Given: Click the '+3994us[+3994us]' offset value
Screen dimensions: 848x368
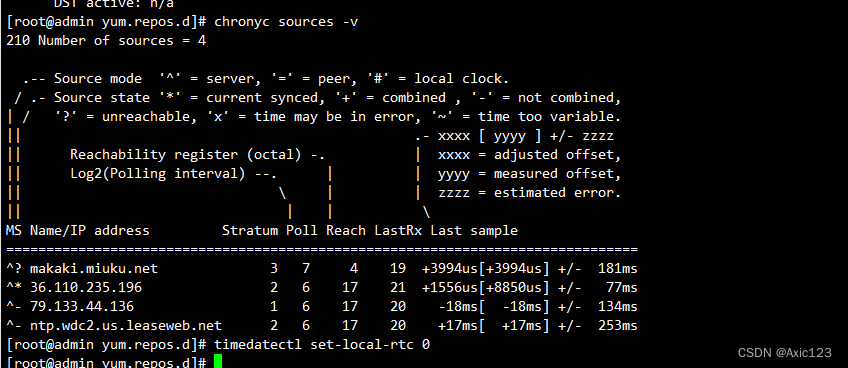Looking at the screenshot, I should (486, 268).
